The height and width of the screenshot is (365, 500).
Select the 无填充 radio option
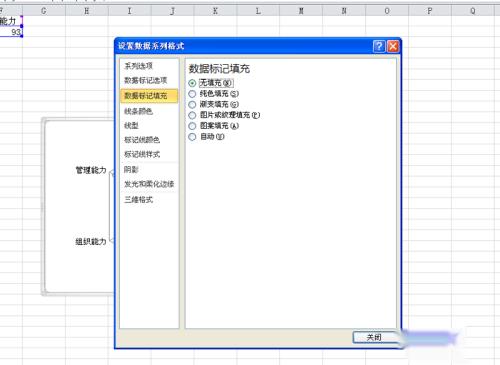click(x=192, y=83)
